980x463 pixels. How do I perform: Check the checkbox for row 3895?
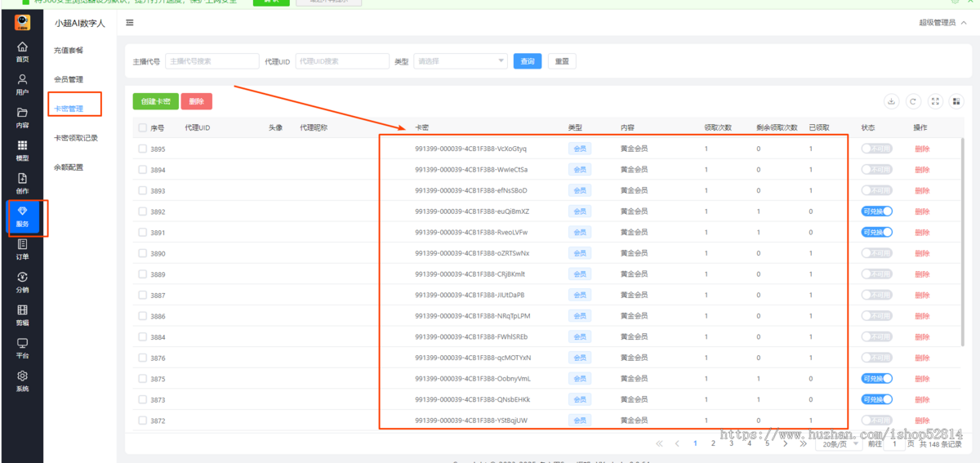click(x=143, y=149)
